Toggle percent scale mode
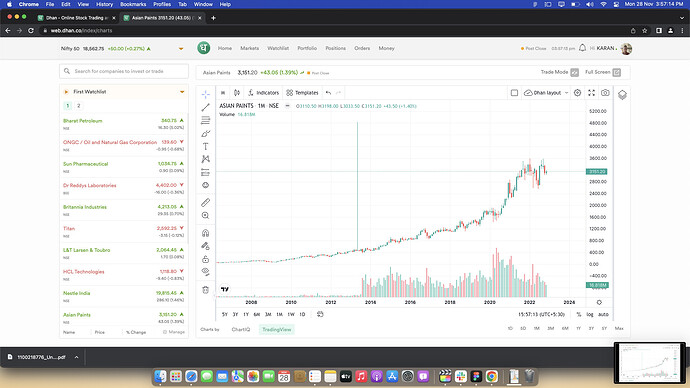 click(x=579, y=314)
